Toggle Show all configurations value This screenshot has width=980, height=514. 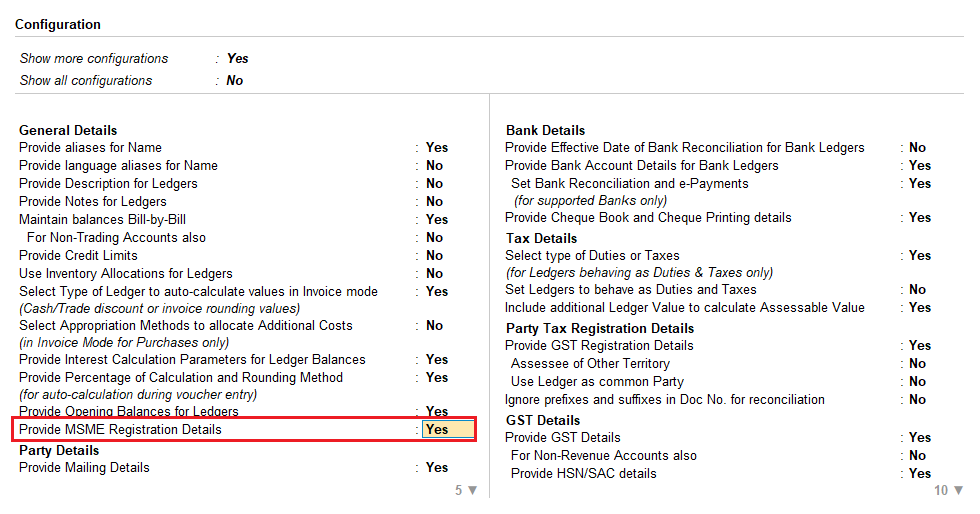(234, 80)
